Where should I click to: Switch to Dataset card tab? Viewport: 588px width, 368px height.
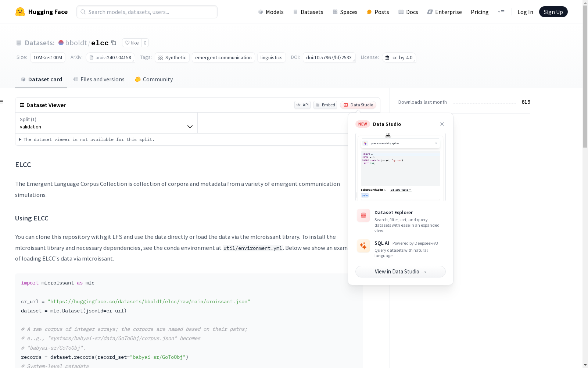pos(41,79)
